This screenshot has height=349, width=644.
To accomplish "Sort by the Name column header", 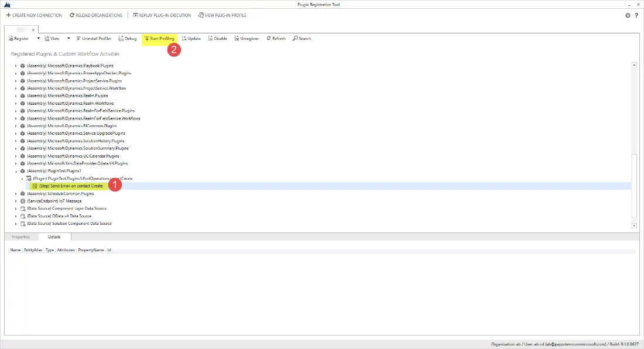I will coord(15,250).
